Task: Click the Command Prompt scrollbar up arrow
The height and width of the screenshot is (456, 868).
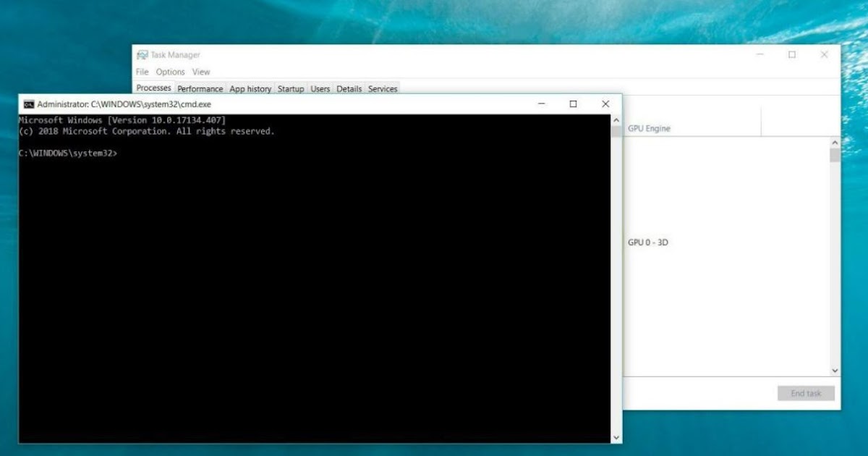Action: (x=616, y=120)
